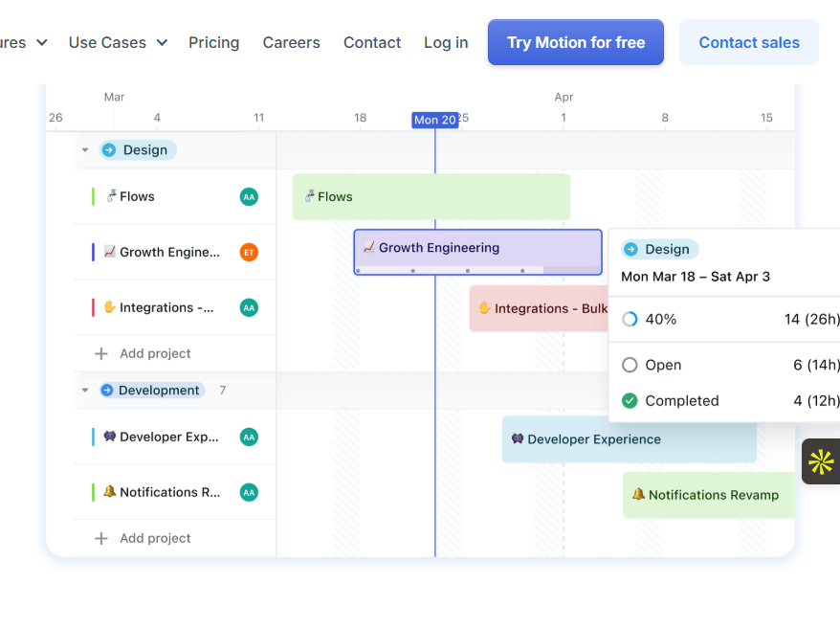Click the Development count 7
840x628 pixels.
(x=223, y=390)
